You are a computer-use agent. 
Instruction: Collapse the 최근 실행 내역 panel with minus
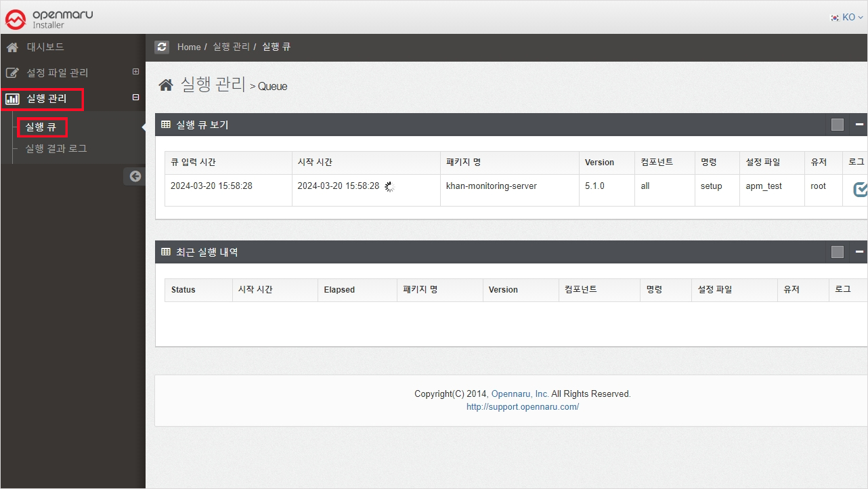click(x=859, y=252)
